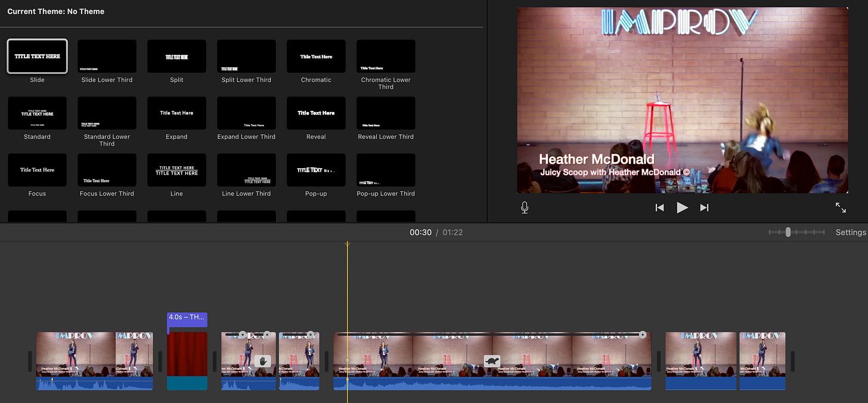Select the Standard title style
The image size is (868, 403).
tap(37, 113)
